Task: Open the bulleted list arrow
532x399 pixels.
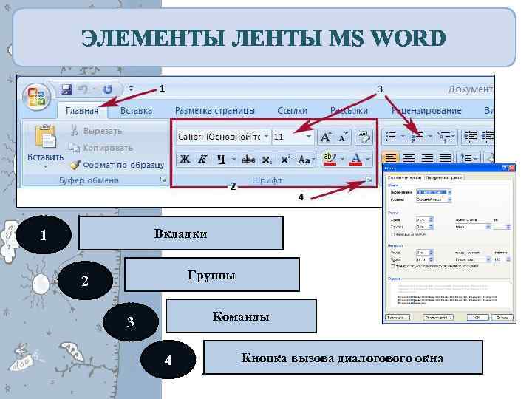Action: pos(403,137)
